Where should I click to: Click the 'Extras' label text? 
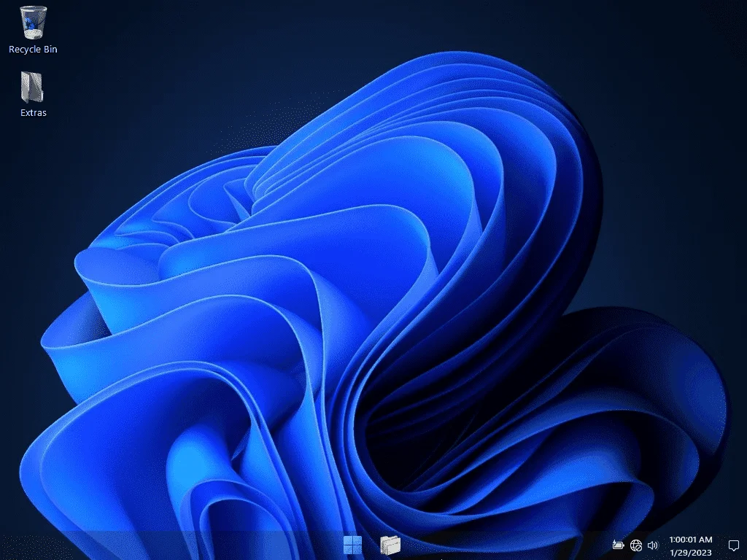(x=34, y=113)
